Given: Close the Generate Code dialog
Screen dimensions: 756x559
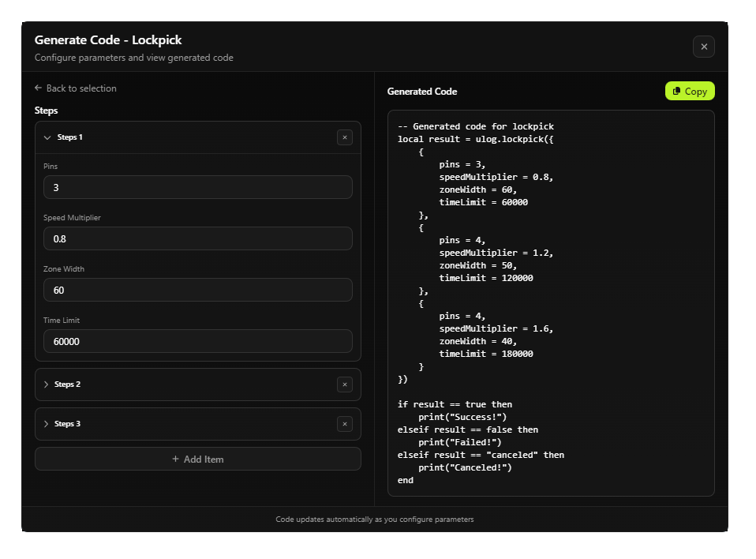Looking at the screenshot, I should pyautogui.click(x=703, y=47).
